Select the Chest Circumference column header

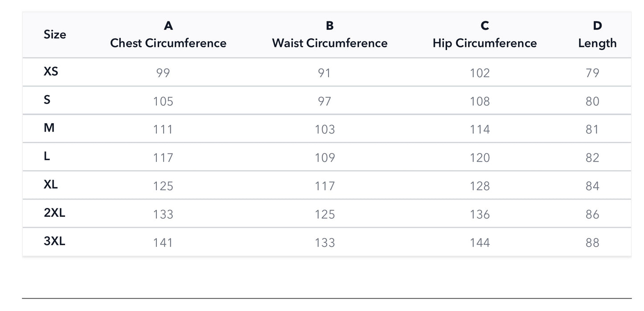pyautogui.click(x=168, y=43)
